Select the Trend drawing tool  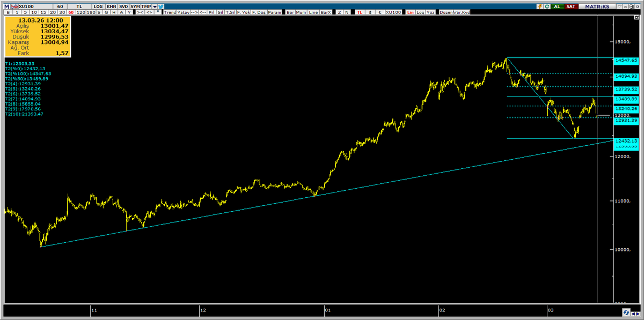(x=170, y=12)
